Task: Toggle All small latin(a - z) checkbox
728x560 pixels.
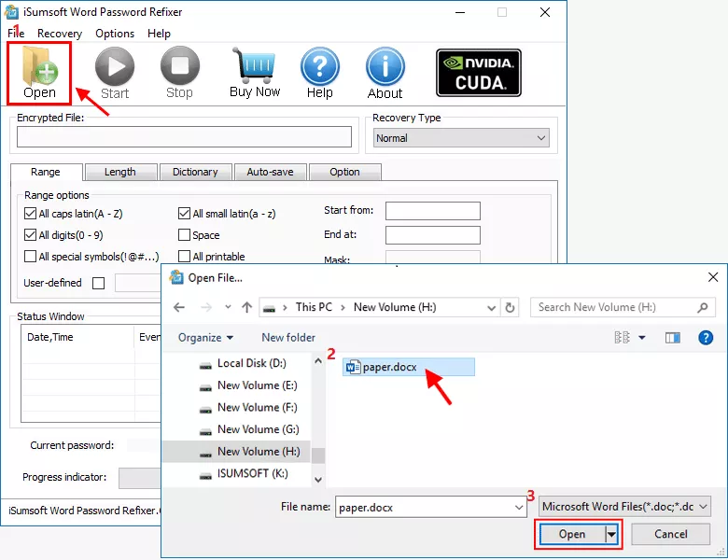Action: pos(184,214)
